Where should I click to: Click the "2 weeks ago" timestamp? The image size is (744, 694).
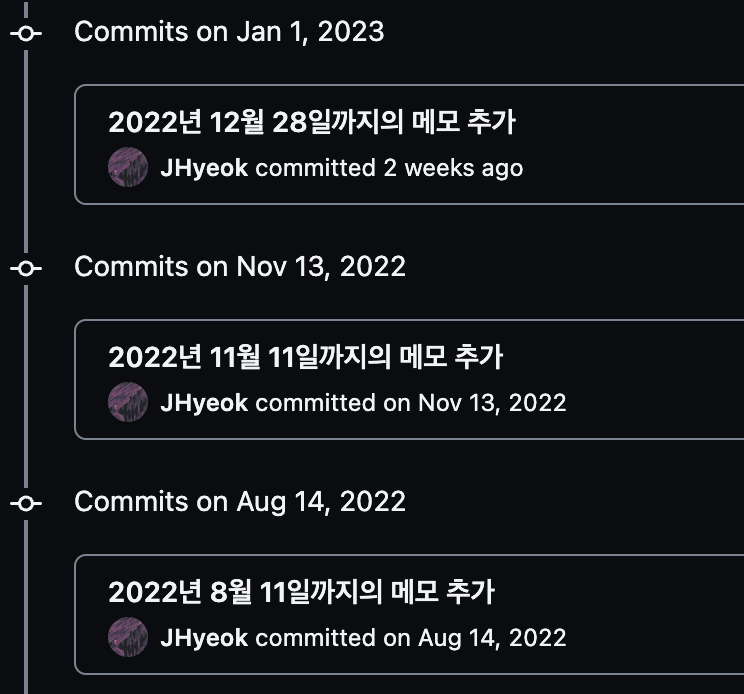tap(453, 168)
